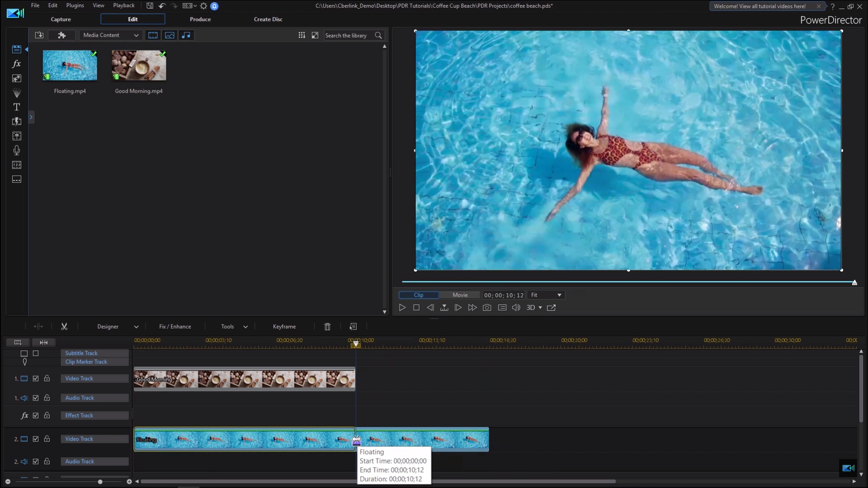Open the Voice-Over Recording microphone room
Screen dimensions: 868x488
pyautogui.click(x=17, y=150)
